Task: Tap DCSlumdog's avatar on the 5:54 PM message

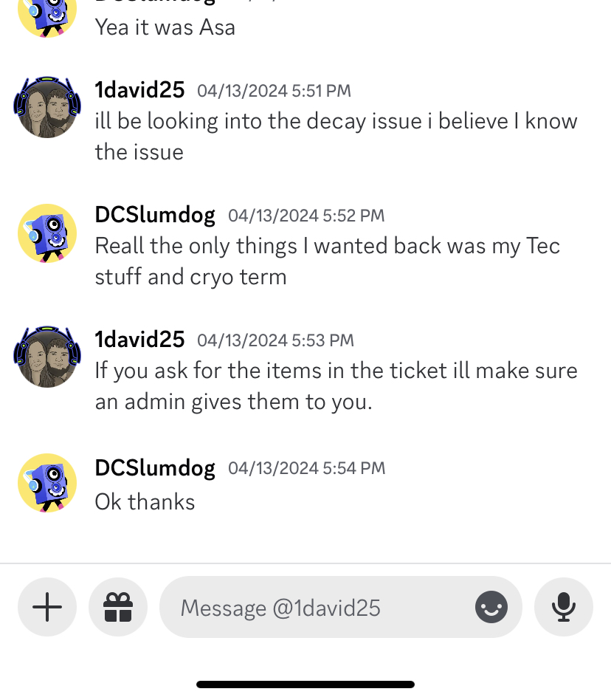Action: click(47, 483)
